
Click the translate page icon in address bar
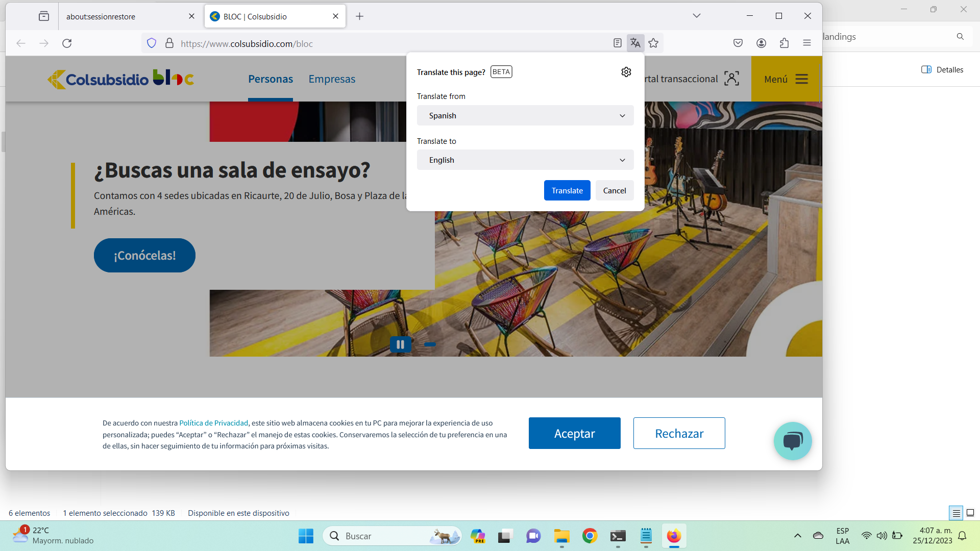(635, 43)
